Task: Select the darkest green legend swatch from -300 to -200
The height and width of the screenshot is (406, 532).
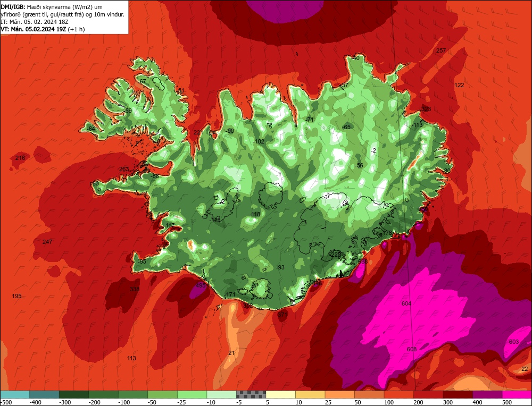Action: (74, 394)
